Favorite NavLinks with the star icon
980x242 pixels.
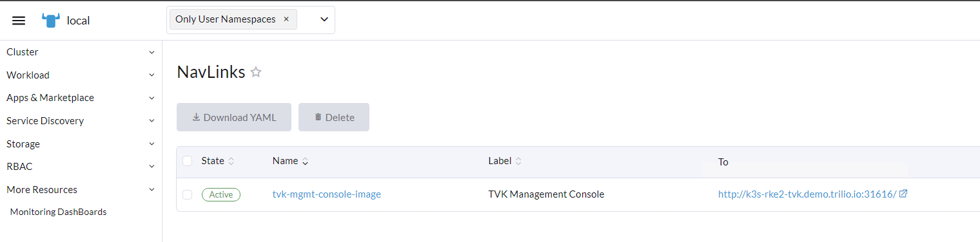(x=256, y=72)
